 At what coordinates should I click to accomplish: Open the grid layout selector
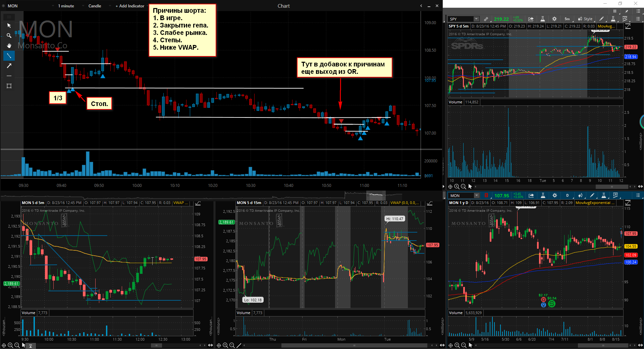tap(614, 11)
